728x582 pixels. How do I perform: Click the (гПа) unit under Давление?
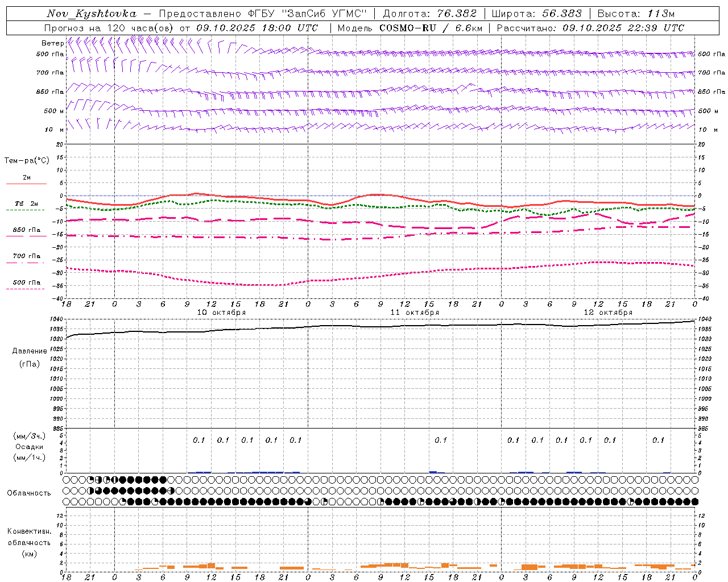tap(29, 364)
